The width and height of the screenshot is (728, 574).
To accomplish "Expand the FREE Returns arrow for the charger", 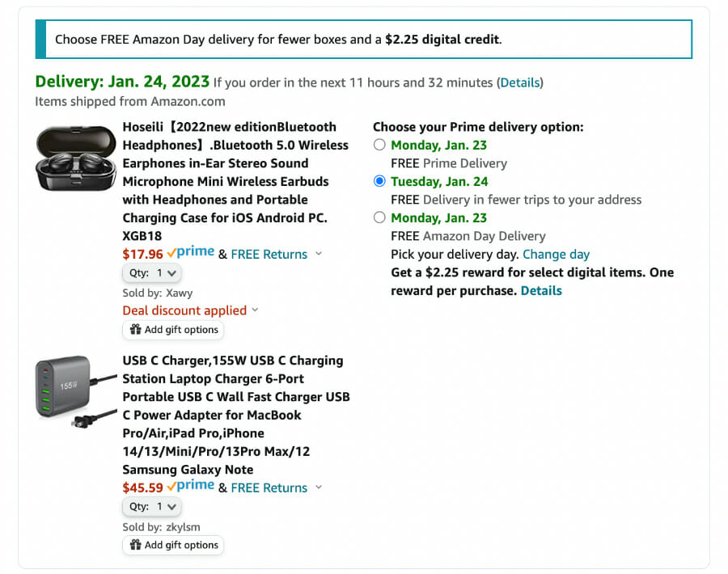I will coord(318,487).
